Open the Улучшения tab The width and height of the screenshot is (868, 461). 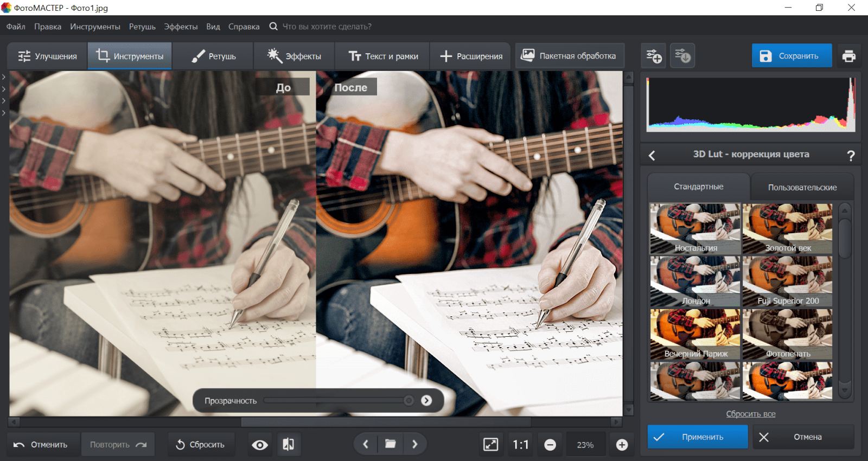[47, 56]
